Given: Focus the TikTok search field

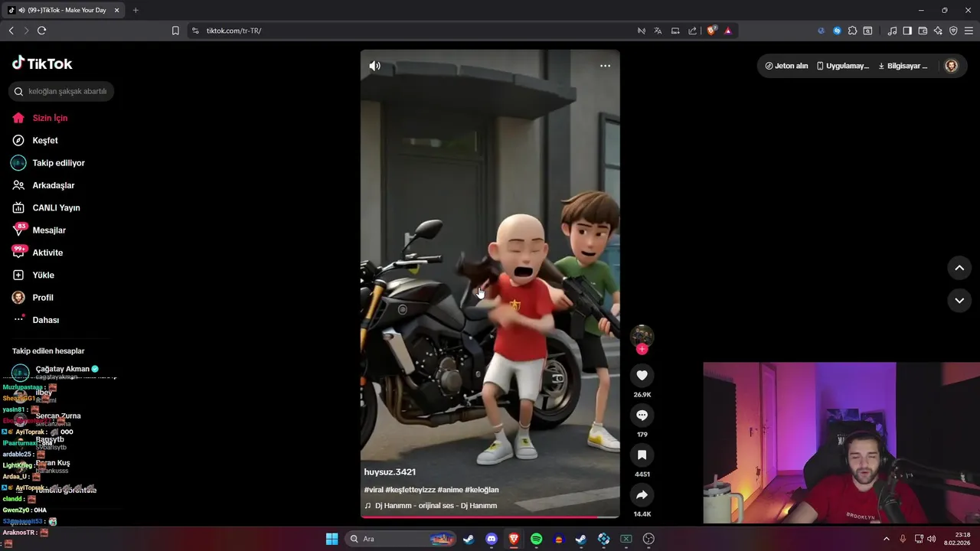Looking at the screenshot, I should [x=61, y=91].
